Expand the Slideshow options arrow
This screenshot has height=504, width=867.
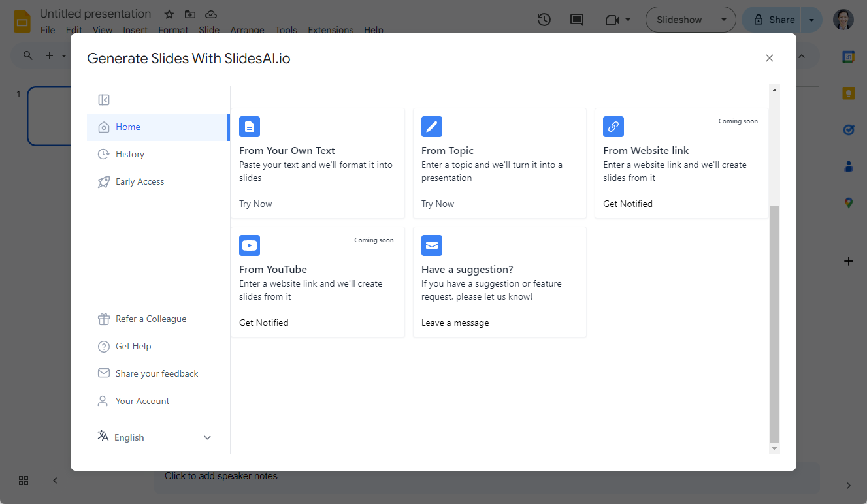tap(724, 20)
